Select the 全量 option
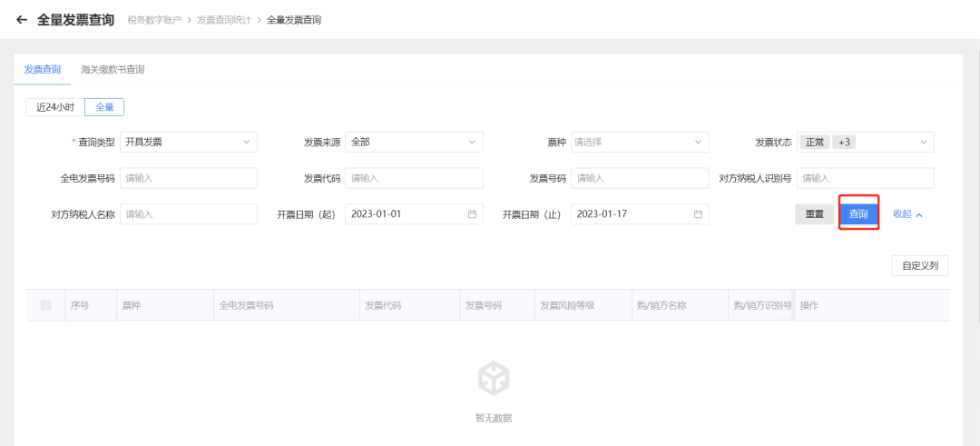 click(x=104, y=107)
